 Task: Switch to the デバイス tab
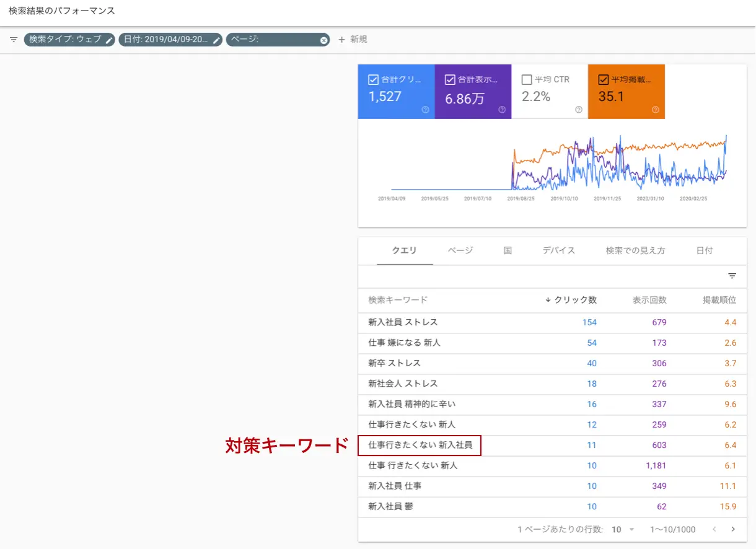(558, 250)
